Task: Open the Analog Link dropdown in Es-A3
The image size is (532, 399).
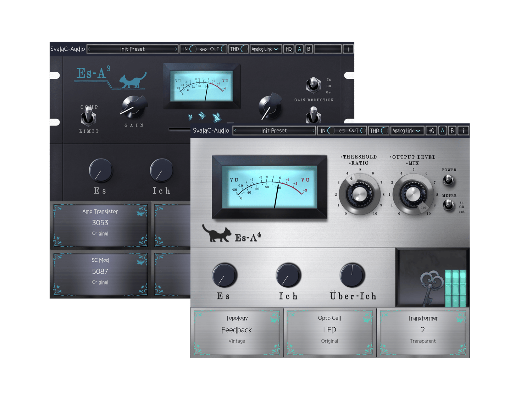Action: pyautogui.click(x=265, y=49)
